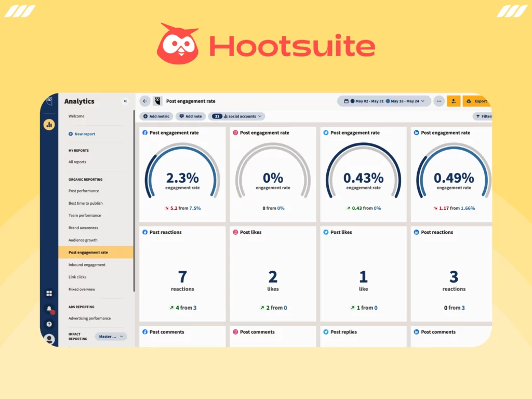
Task: Click the Add metric field
Action: [156, 116]
